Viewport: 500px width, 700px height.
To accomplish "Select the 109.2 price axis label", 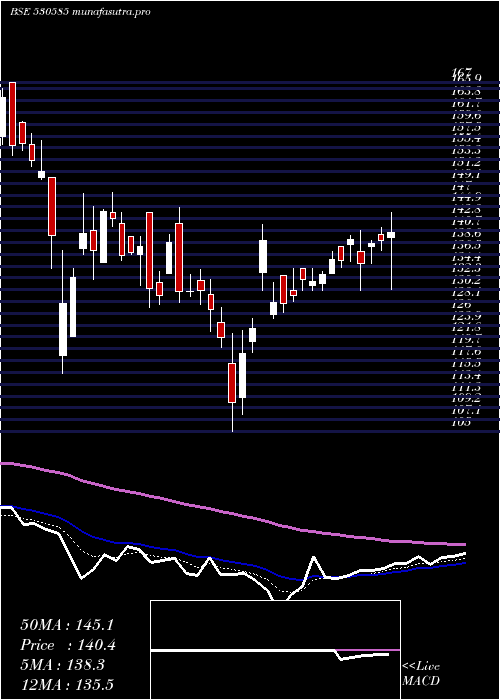I will (466, 399).
